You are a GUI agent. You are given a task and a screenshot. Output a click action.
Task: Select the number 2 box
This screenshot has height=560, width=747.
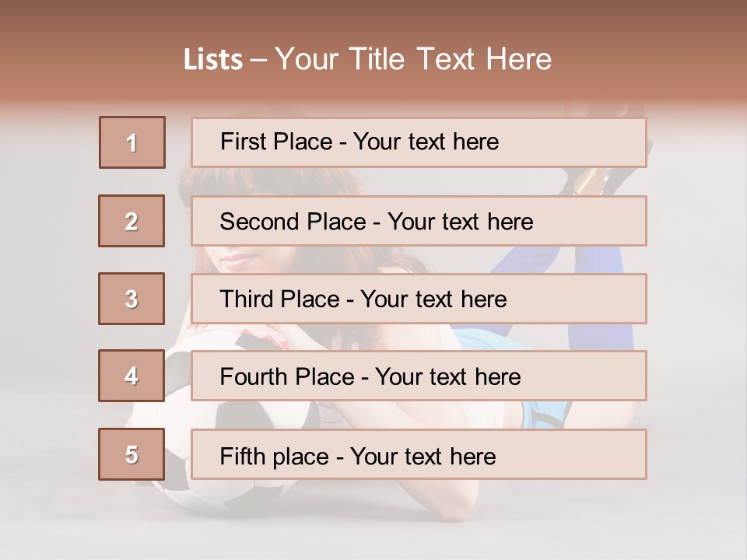click(132, 221)
